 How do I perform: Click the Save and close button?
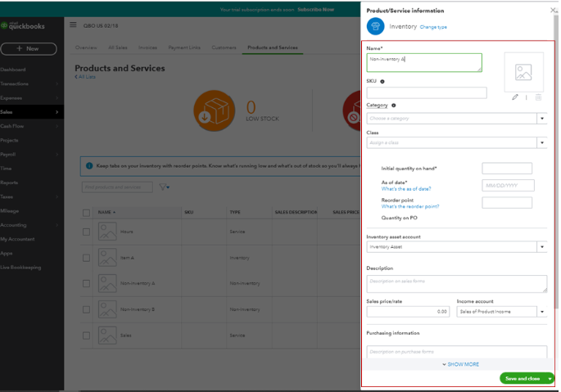[523, 378]
